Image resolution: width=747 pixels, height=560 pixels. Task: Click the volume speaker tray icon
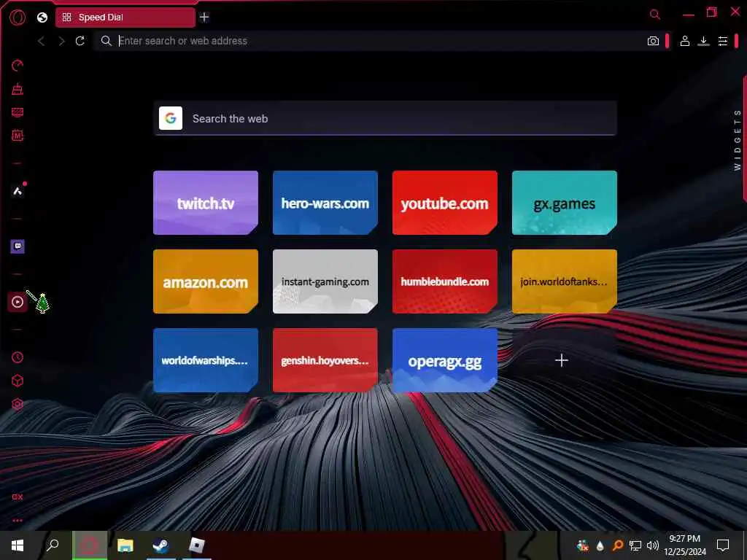(x=653, y=545)
